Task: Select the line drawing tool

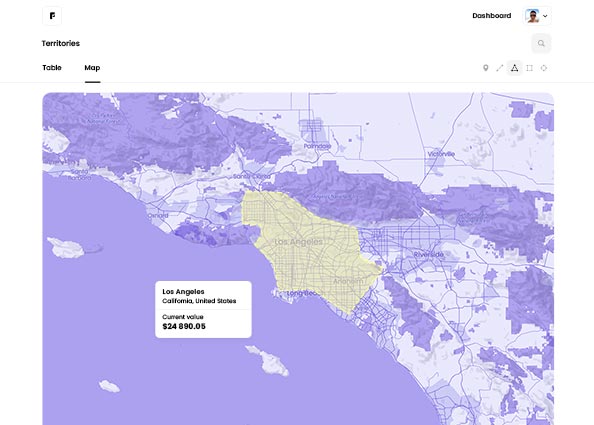Action: click(x=500, y=68)
